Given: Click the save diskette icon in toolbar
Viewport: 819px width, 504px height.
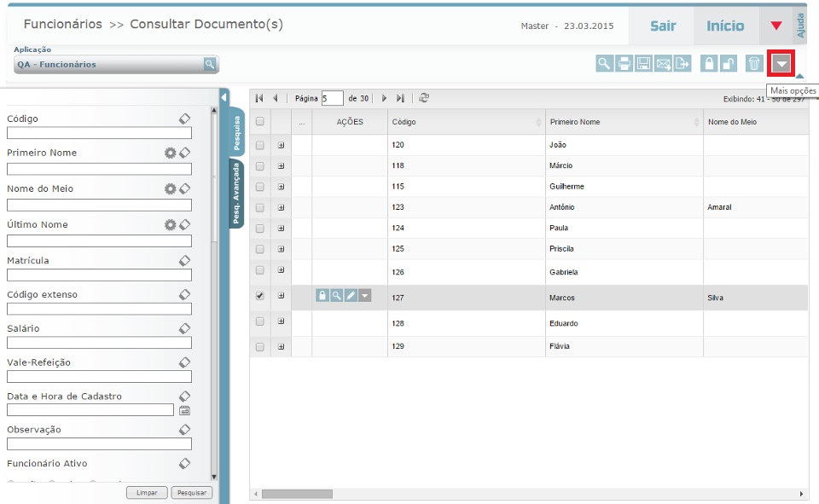Looking at the screenshot, I should tap(644, 63).
